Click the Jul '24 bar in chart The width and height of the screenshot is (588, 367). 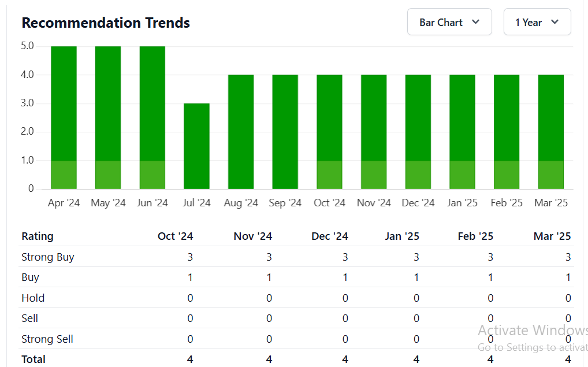pos(196,146)
